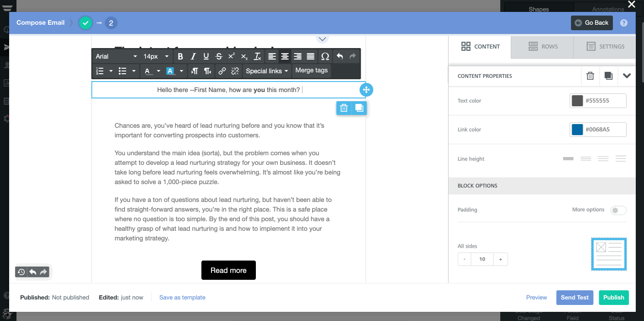
Task: Toggle superscript formatting
Action: tap(231, 56)
